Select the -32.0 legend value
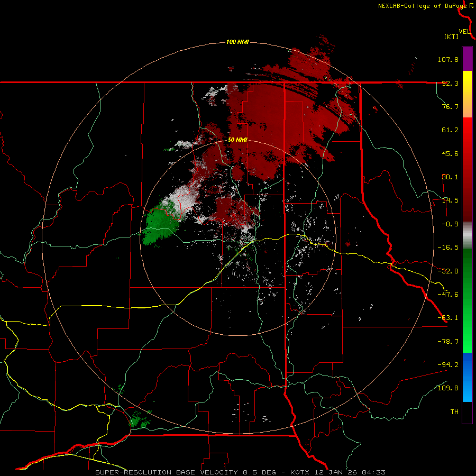Screen dimensions: 476x476 (x=448, y=271)
